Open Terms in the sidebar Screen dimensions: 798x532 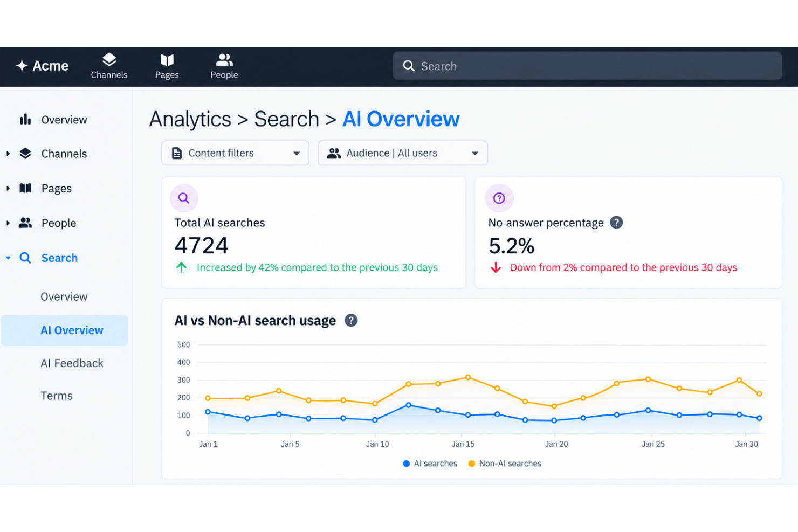pyautogui.click(x=57, y=396)
